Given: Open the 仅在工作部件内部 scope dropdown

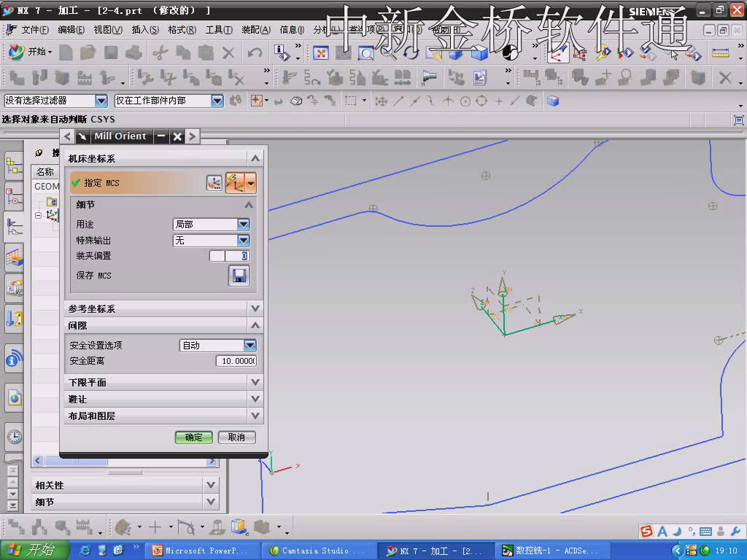Looking at the screenshot, I should [217, 101].
